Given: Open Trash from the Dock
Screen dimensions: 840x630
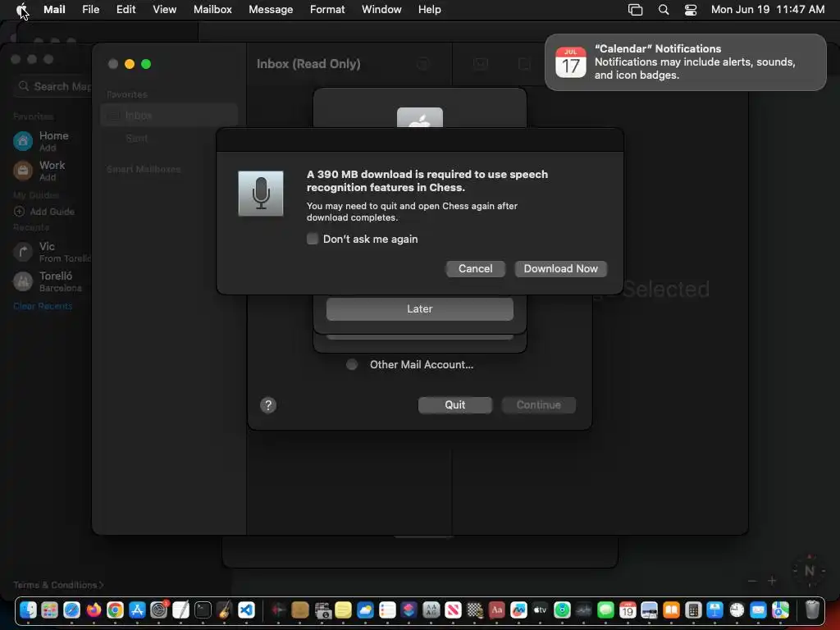Looking at the screenshot, I should pyautogui.click(x=812, y=609).
